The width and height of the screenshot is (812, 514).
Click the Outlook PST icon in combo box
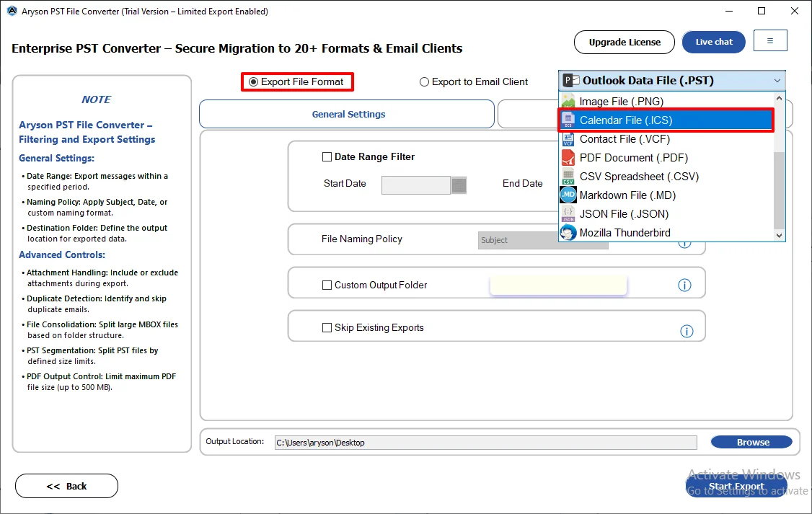[572, 80]
